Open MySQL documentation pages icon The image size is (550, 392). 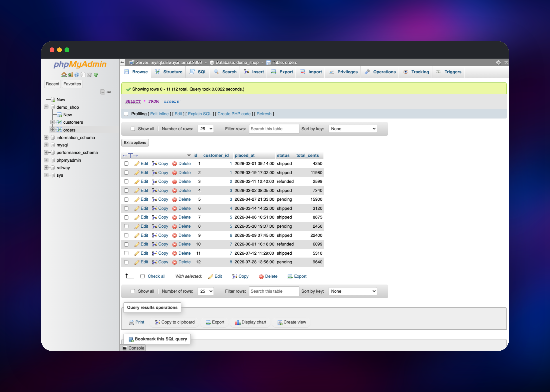[83, 75]
